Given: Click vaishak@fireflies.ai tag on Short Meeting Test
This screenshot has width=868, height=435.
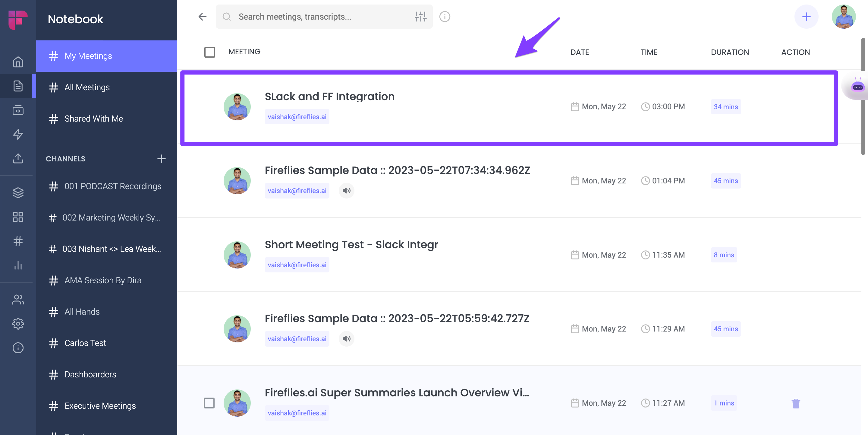Looking at the screenshot, I should (297, 265).
